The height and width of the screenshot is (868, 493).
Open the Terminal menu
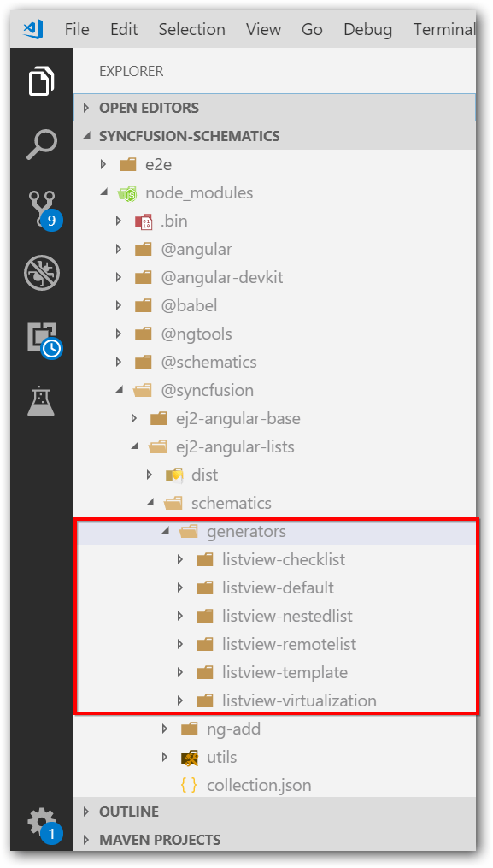[444, 28]
